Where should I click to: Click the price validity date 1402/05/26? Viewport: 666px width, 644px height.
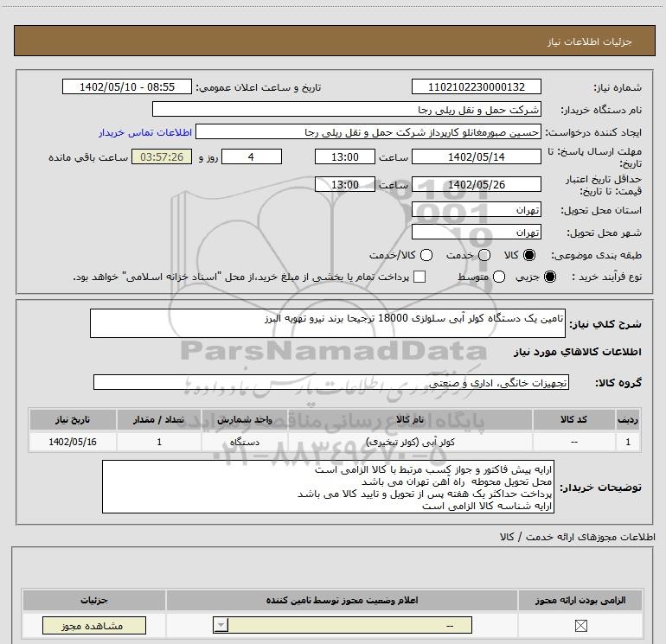(x=476, y=185)
